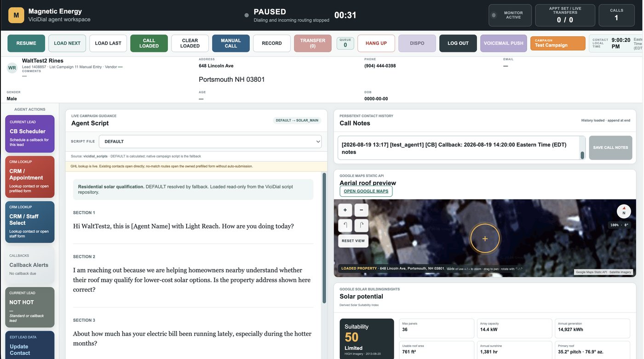Image resolution: width=644 pixels, height=359 pixels.
Task: Open the CB Scheduler action card
Action: pyautogui.click(x=30, y=134)
